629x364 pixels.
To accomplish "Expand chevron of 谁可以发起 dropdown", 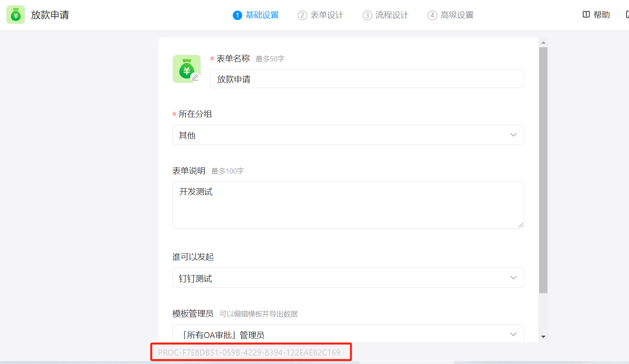I will [x=513, y=277].
